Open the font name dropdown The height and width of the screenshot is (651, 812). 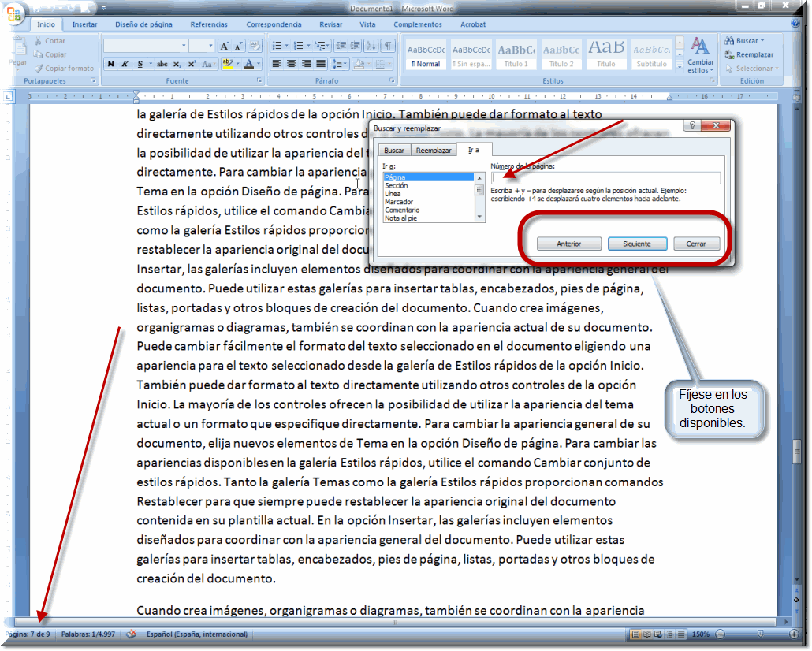(184, 46)
